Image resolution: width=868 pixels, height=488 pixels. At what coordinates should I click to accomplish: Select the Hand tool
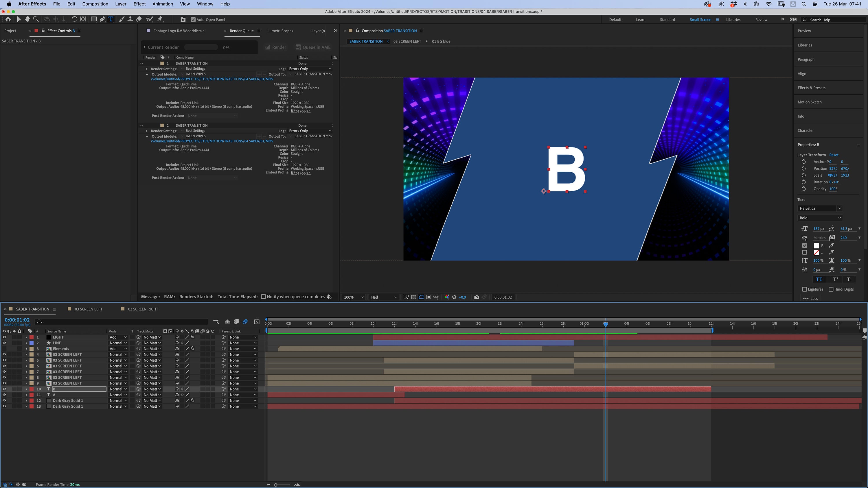pyautogui.click(x=27, y=19)
